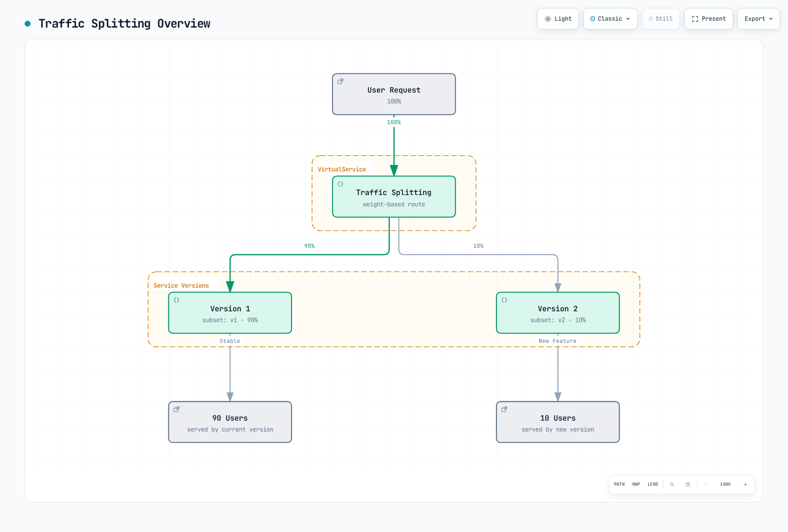788x532 pixels.
Task: Click the code icon on Version 2 node
Action: (504, 300)
